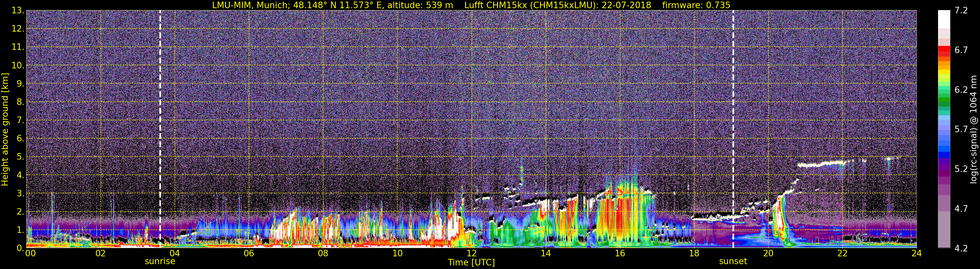Click the time axis tick label '24'
Image resolution: width=980 pixels, height=269 pixels.
(916, 254)
